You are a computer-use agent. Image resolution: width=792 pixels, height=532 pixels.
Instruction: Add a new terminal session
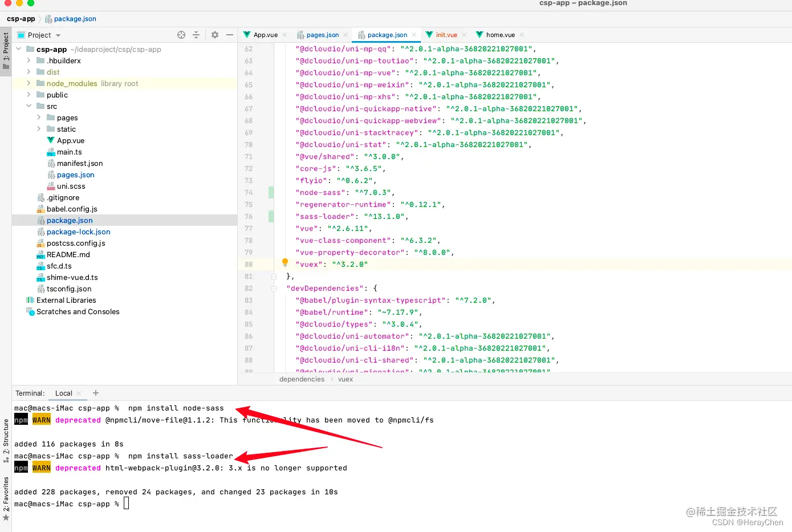click(96, 393)
